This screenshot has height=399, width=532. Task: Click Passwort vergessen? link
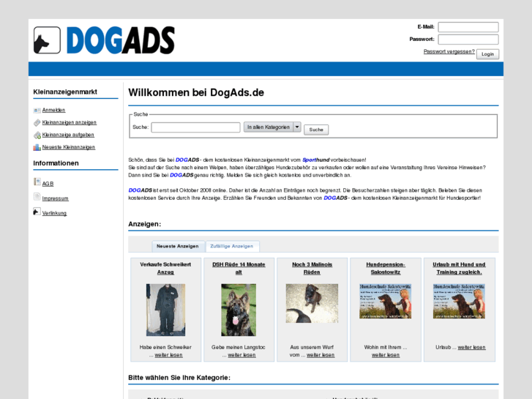coord(449,52)
